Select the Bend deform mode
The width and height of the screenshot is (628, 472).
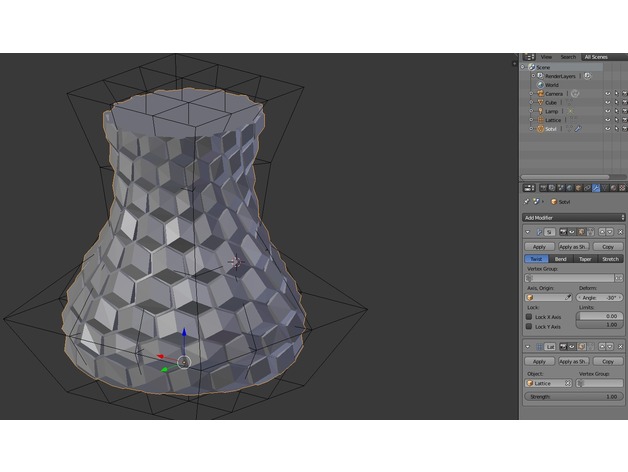(561, 258)
